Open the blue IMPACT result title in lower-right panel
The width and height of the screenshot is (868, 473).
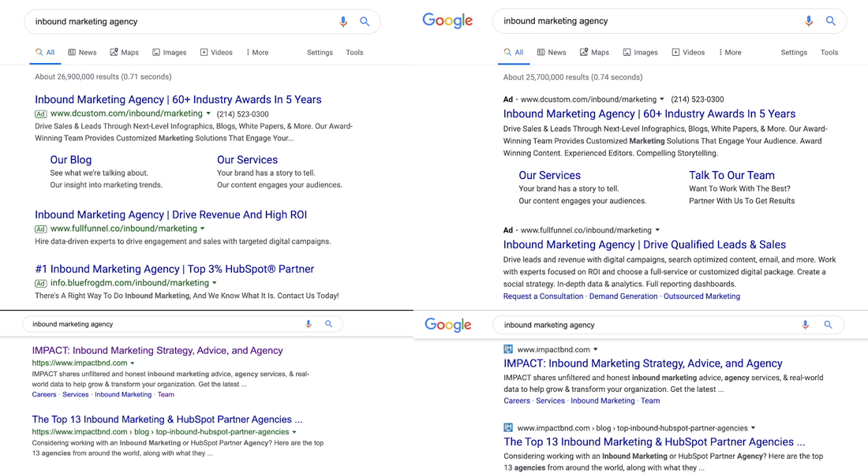coord(642,363)
